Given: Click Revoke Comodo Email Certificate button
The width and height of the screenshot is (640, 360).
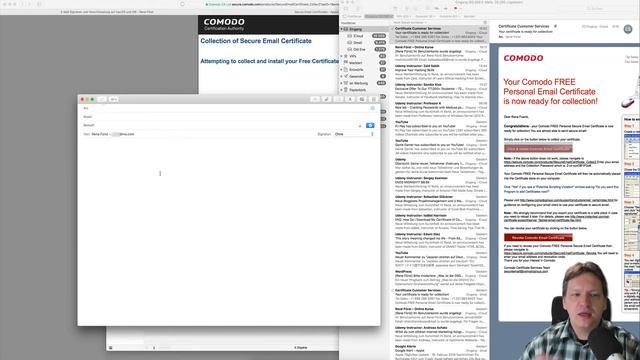Looking at the screenshot, I should coord(538,238).
